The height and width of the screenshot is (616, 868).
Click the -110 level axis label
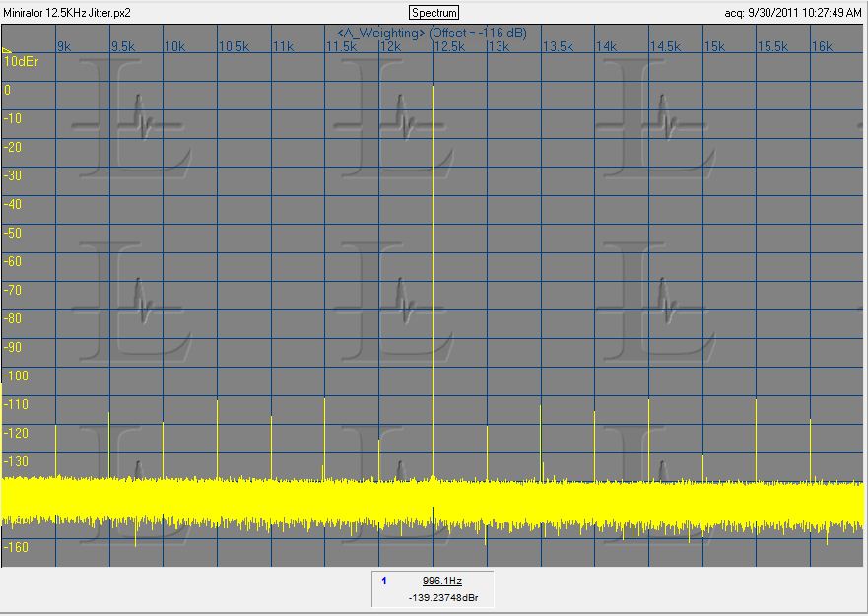pyautogui.click(x=16, y=404)
